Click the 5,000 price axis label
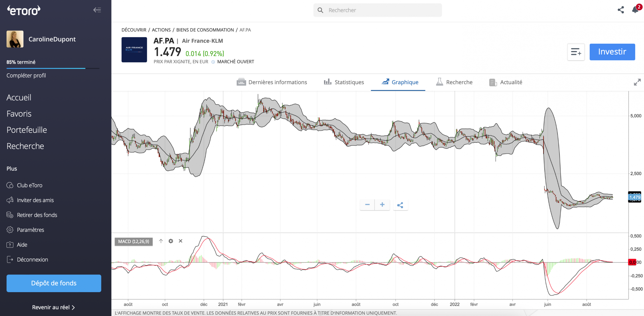 (x=636, y=116)
